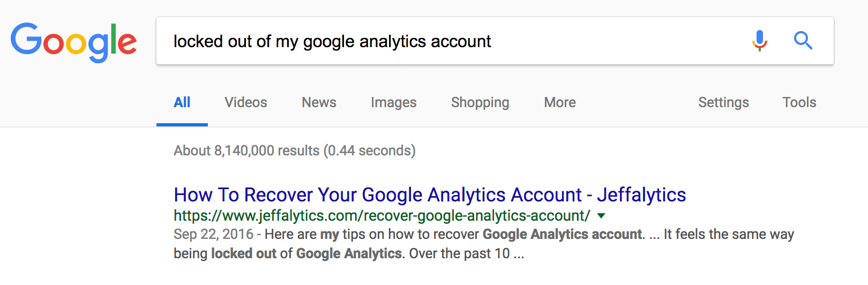
Task: Open the More search categories menu
Action: 560,102
